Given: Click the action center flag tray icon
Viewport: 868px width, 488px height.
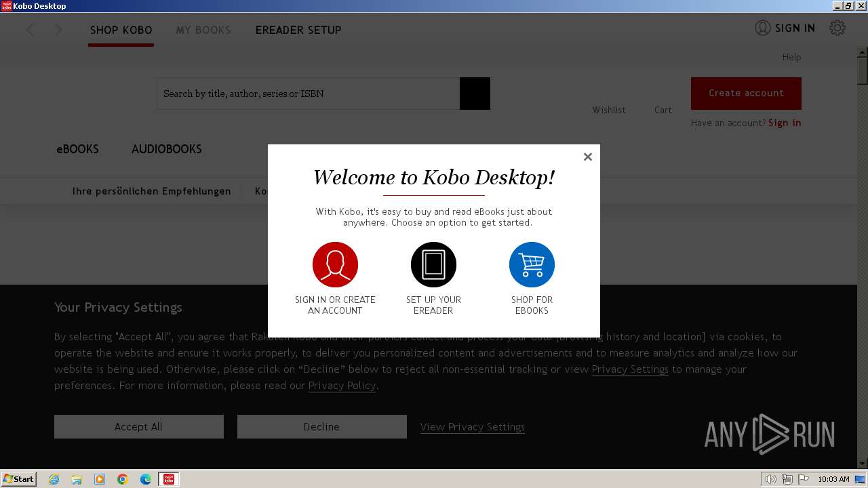Looking at the screenshot, I should click(804, 479).
